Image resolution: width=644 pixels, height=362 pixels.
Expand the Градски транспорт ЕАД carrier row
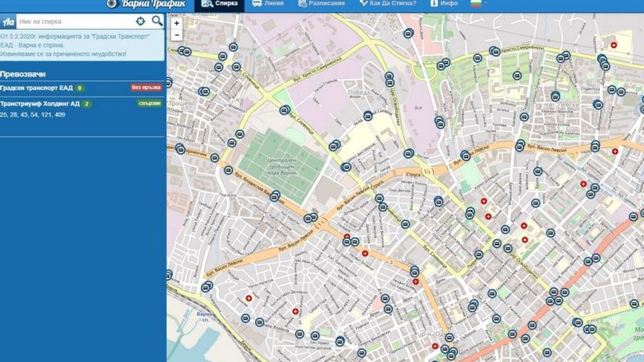[37, 88]
